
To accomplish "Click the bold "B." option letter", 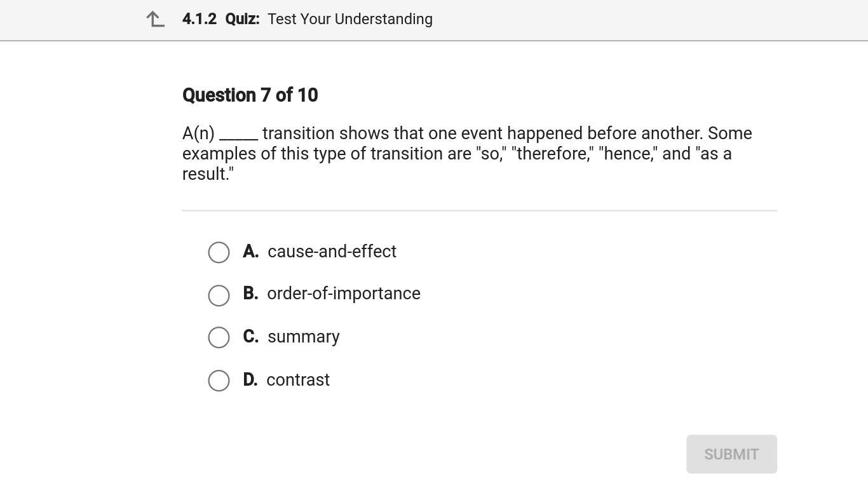I will click(250, 294).
